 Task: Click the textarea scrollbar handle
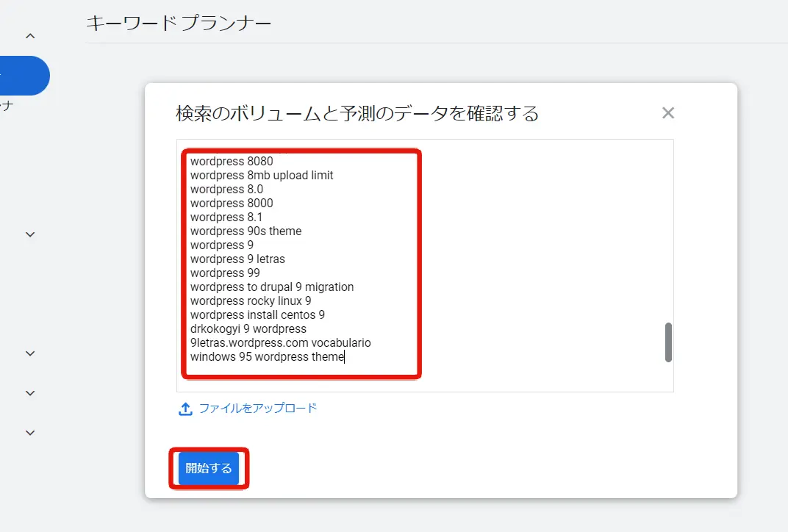coord(667,343)
